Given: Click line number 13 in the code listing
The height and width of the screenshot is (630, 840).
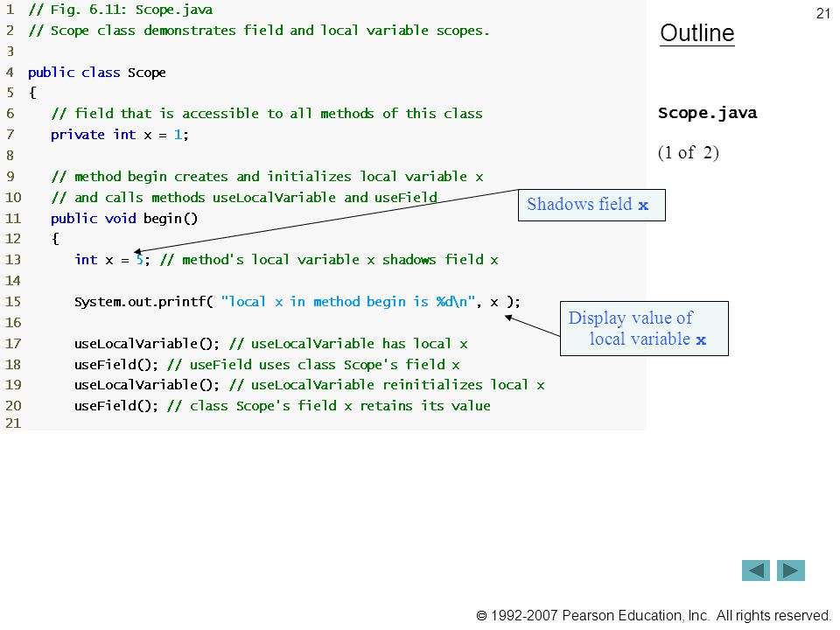Looking at the screenshot, I should click(x=13, y=260).
